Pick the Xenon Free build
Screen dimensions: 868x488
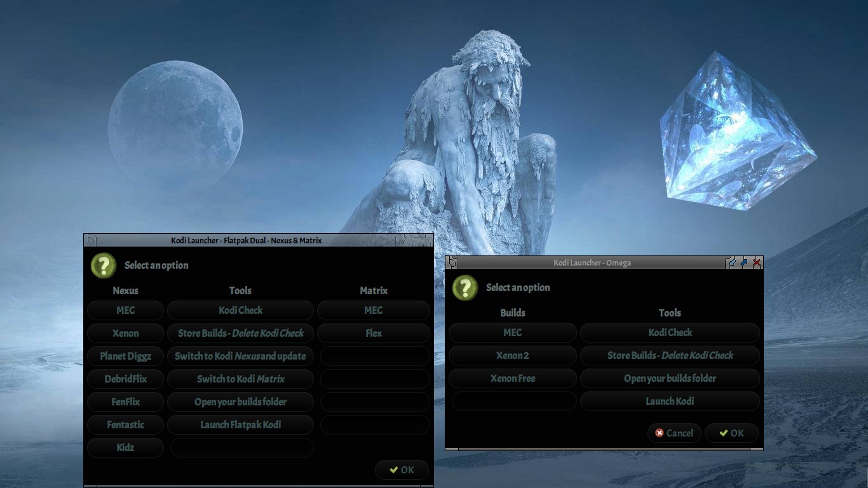(x=513, y=378)
